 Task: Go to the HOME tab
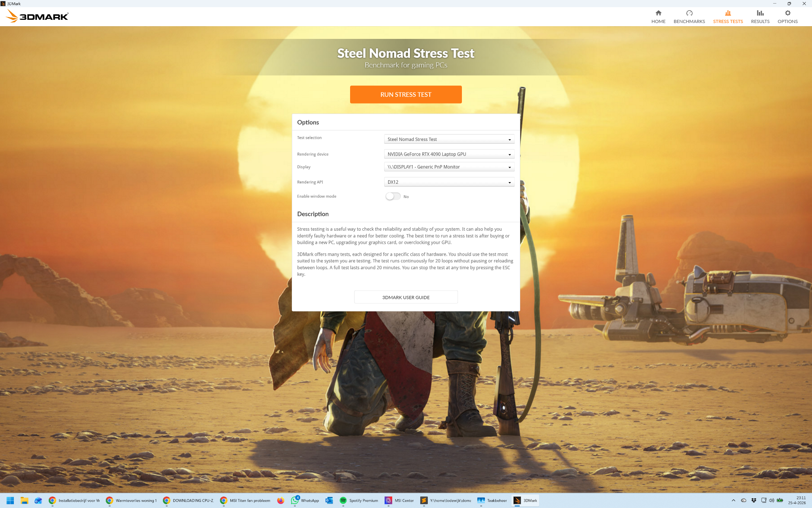coord(658,17)
